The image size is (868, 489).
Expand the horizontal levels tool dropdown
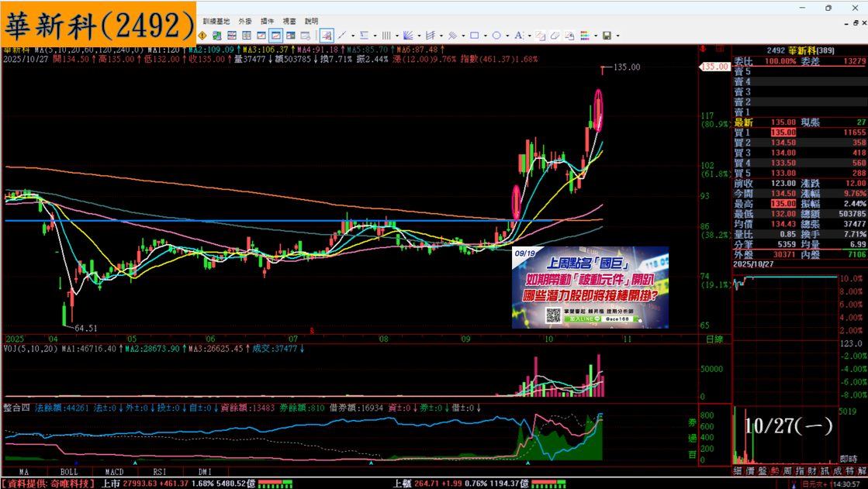pyautogui.click(x=375, y=36)
